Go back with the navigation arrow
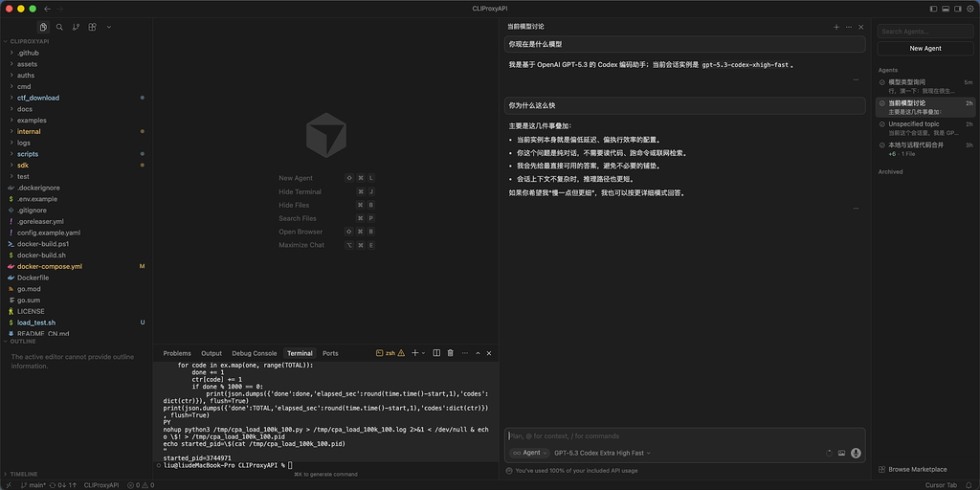 pos(48,9)
